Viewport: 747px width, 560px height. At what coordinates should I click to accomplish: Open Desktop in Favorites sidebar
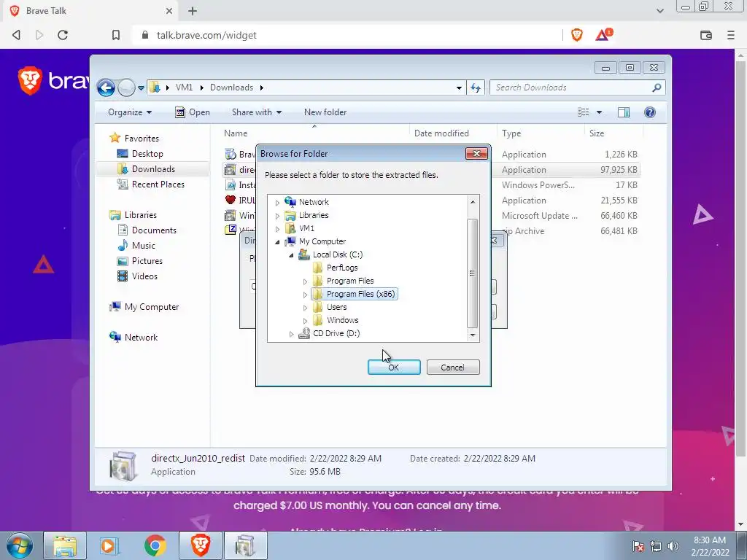pos(147,154)
